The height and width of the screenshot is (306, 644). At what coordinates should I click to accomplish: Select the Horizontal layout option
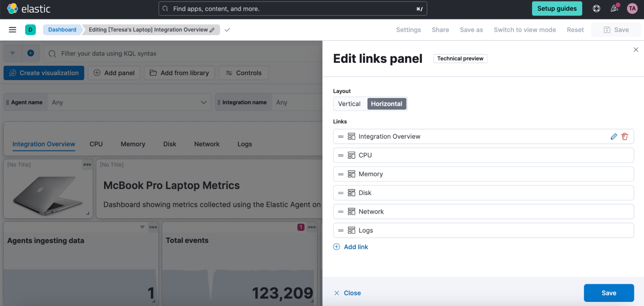[387, 104]
